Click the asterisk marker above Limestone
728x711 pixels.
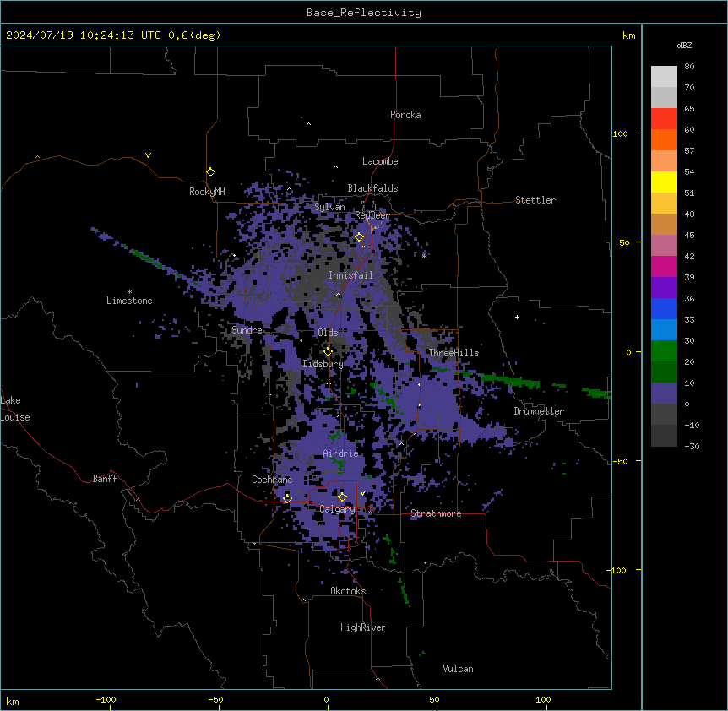[x=129, y=292]
